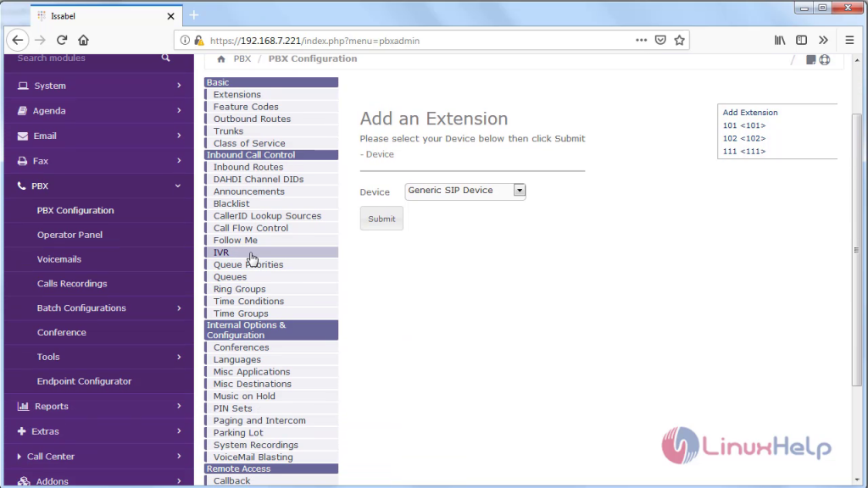Reload the current page
Viewport: 868px width, 488px height.
click(x=61, y=40)
